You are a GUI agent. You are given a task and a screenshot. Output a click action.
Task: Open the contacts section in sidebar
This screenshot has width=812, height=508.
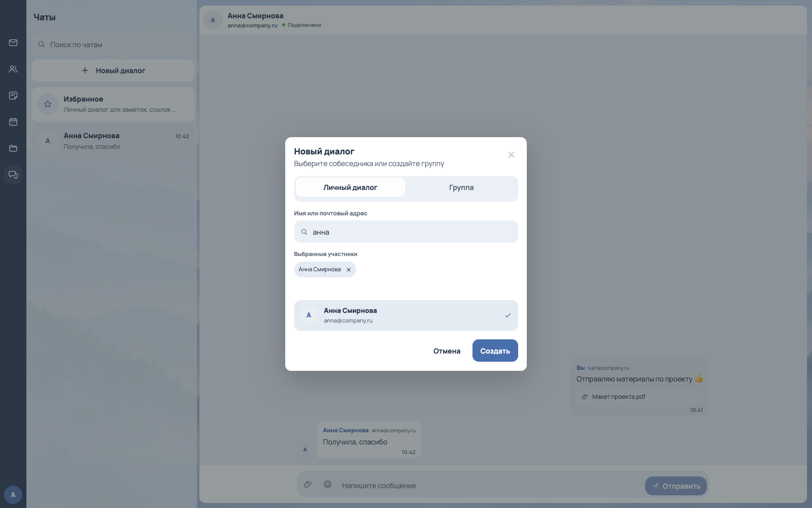point(13,69)
